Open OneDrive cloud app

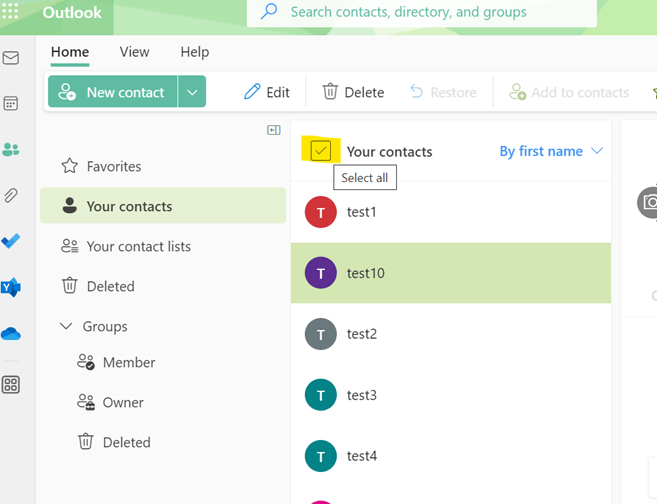pos(10,334)
